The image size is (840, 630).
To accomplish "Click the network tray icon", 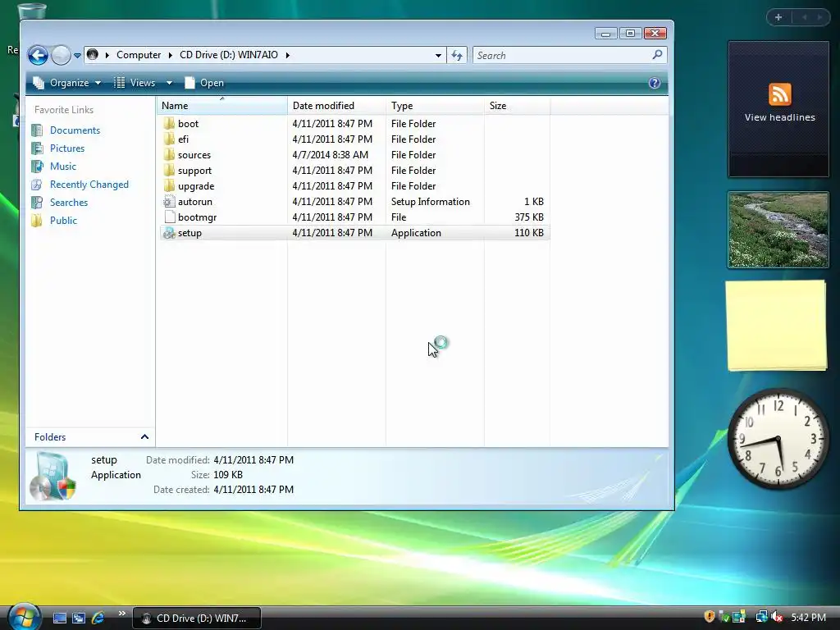I will [x=761, y=617].
